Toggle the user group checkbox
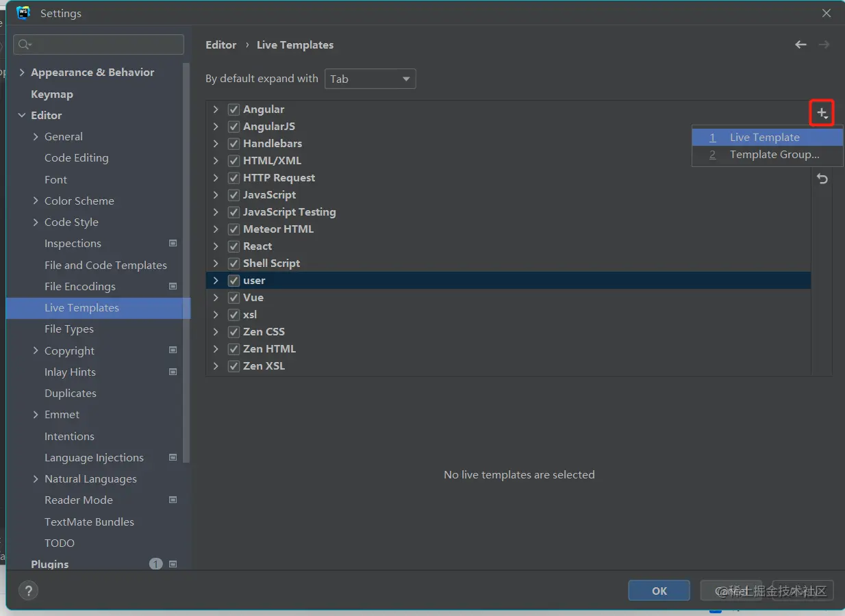The width and height of the screenshot is (845, 616). click(x=234, y=281)
